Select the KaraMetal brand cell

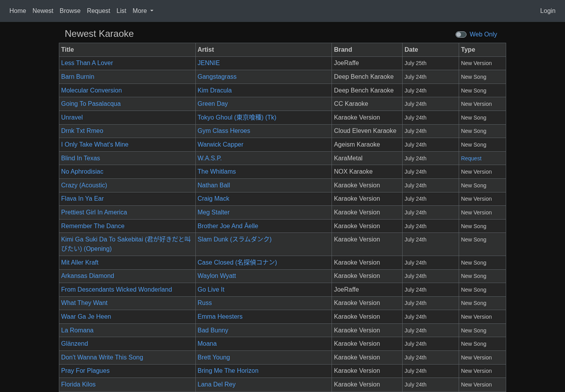(367, 158)
